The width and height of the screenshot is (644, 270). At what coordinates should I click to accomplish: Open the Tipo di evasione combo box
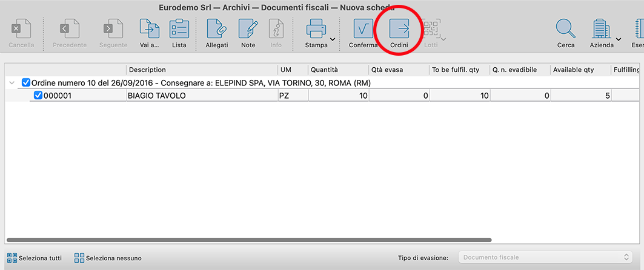[x=545, y=257]
